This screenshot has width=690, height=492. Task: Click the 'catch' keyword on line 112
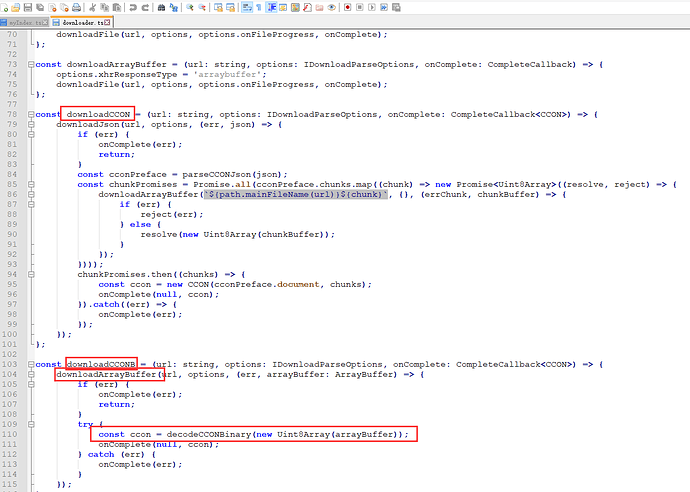coord(101,455)
